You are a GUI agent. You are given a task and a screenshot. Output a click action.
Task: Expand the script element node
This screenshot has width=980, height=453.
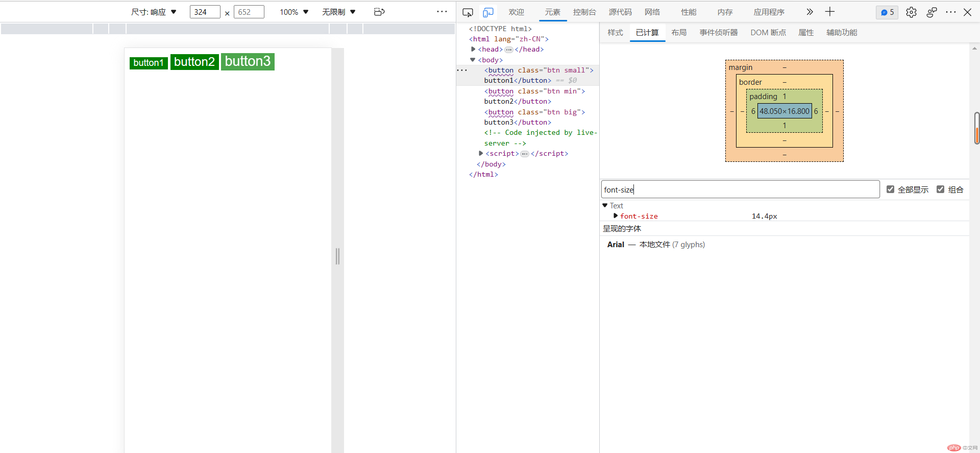481,153
